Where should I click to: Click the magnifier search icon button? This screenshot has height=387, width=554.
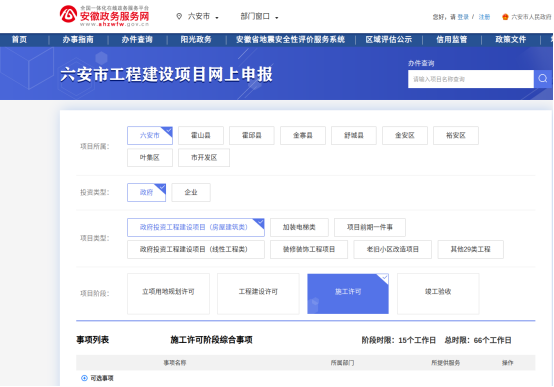pyautogui.click(x=543, y=79)
